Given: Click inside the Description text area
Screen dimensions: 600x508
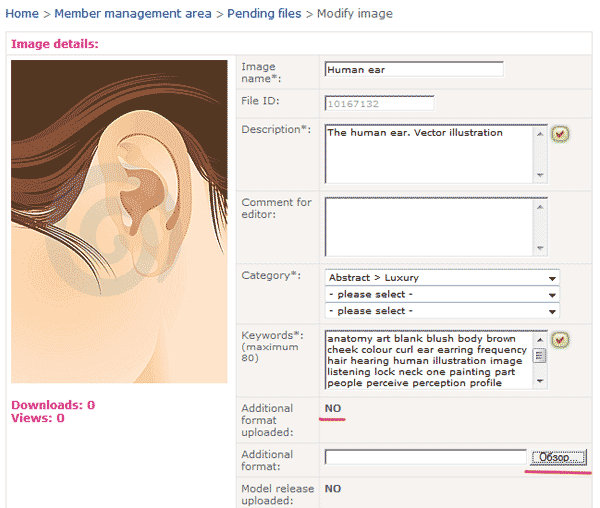Looking at the screenshot, I should [x=430, y=153].
